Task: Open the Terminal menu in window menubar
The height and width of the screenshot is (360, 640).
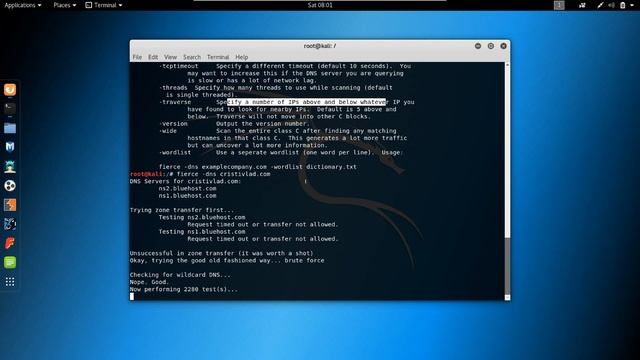Action: tap(218, 57)
